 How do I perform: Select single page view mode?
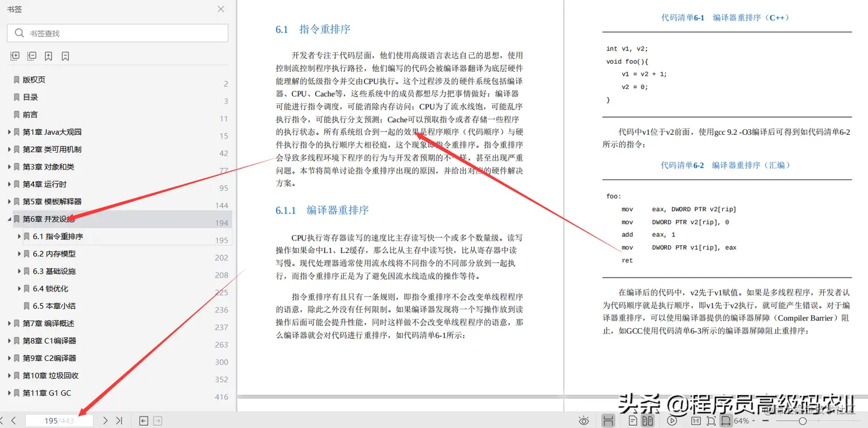coord(632,421)
